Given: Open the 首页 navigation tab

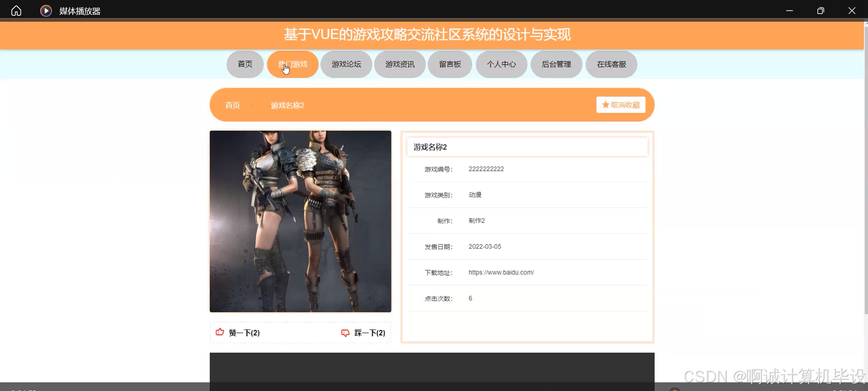Looking at the screenshot, I should click(x=245, y=64).
